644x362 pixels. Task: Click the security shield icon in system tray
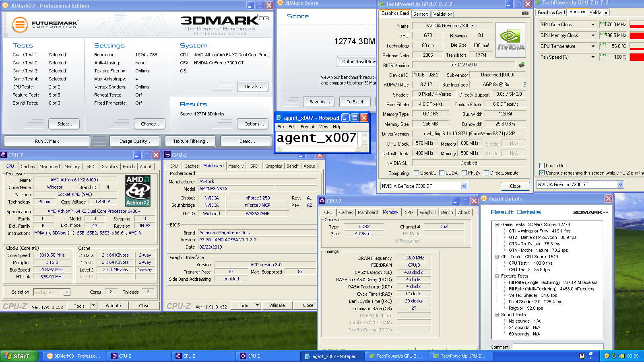pyautogui.click(x=607, y=356)
